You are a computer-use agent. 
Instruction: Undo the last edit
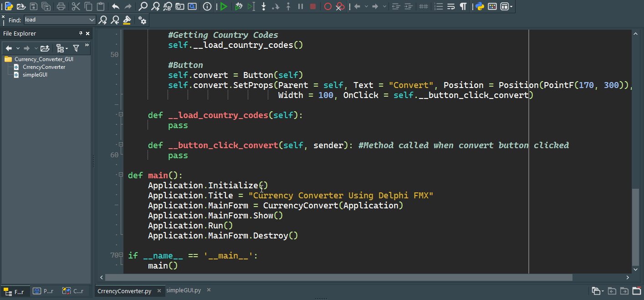(x=115, y=6)
